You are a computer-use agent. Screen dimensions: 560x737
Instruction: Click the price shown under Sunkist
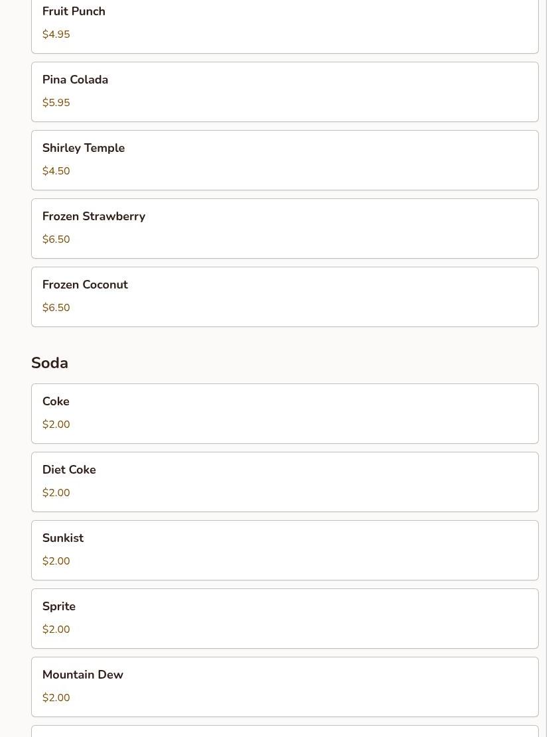(56, 561)
